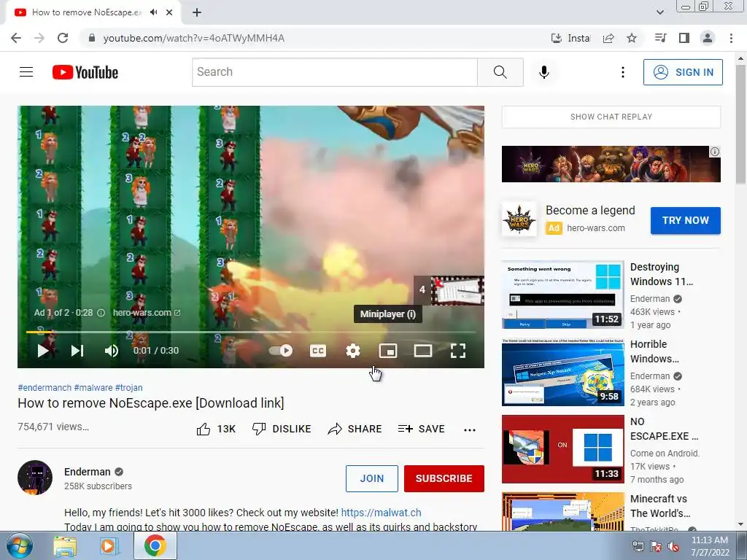Open hero-wars.com link in the video ad

[x=146, y=313]
